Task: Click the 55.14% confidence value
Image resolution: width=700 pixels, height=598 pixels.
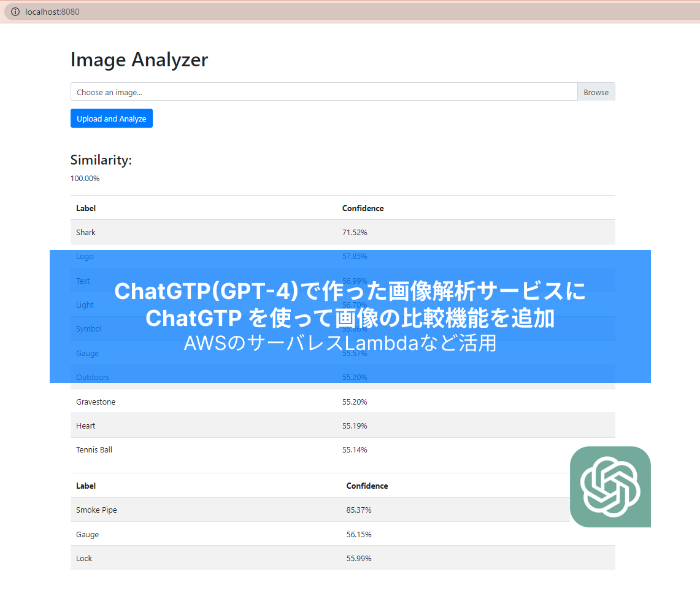Action: pyautogui.click(x=355, y=450)
